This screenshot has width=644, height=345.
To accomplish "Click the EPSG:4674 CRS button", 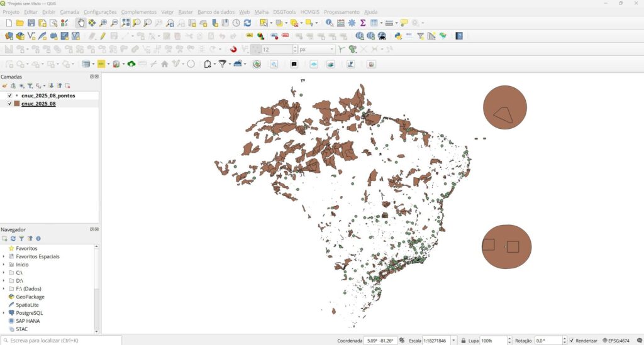I will tap(616, 341).
